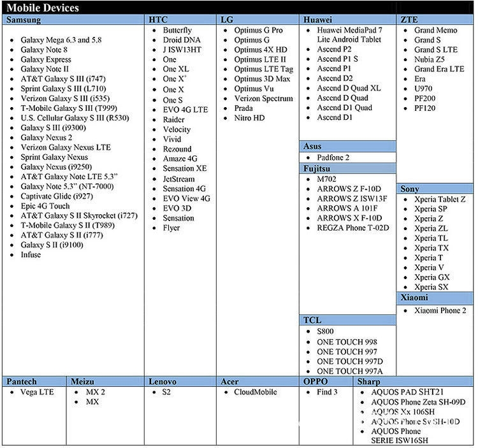Image resolution: width=478 pixels, height=448 pixels.
Task: Select Xperia Tablet Z entry
Action: 440,199
